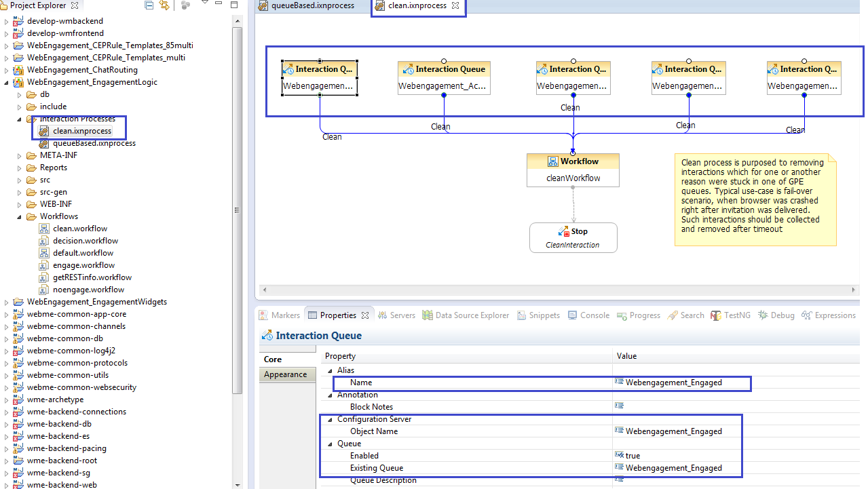The image size is (868, 489).
Task: Open the Console view tab
Action: pos(588,315)
